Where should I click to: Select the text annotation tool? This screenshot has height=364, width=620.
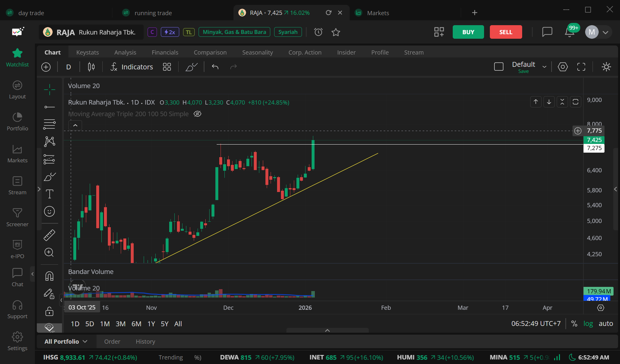click(x=49, y=194)
